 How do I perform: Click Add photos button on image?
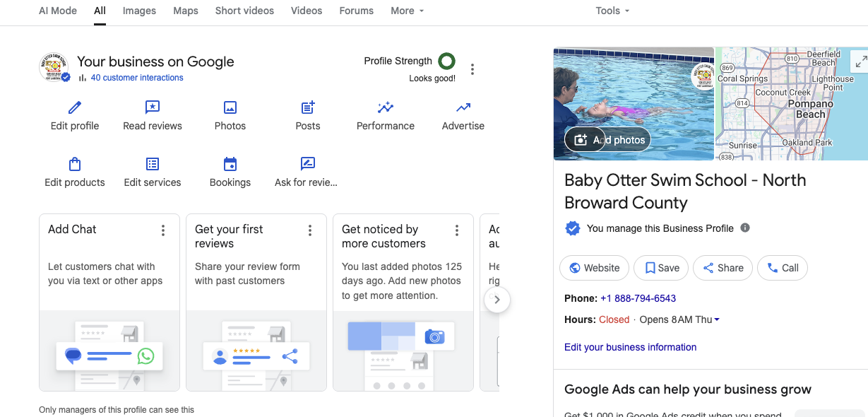(607, 140)
